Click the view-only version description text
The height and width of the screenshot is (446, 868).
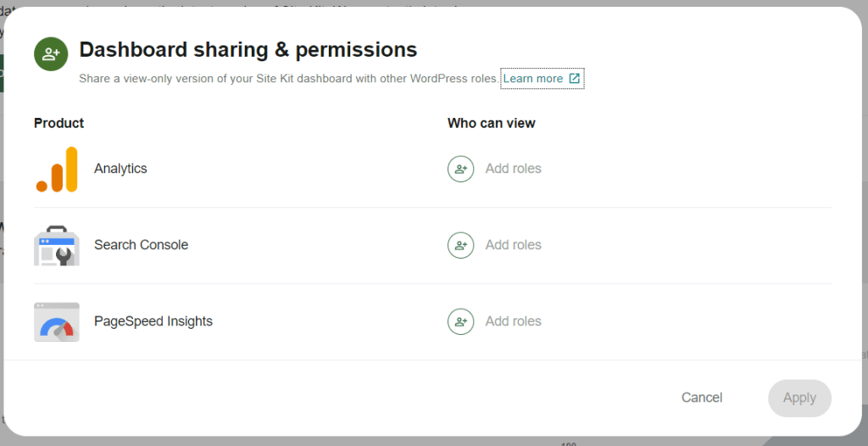289,79
